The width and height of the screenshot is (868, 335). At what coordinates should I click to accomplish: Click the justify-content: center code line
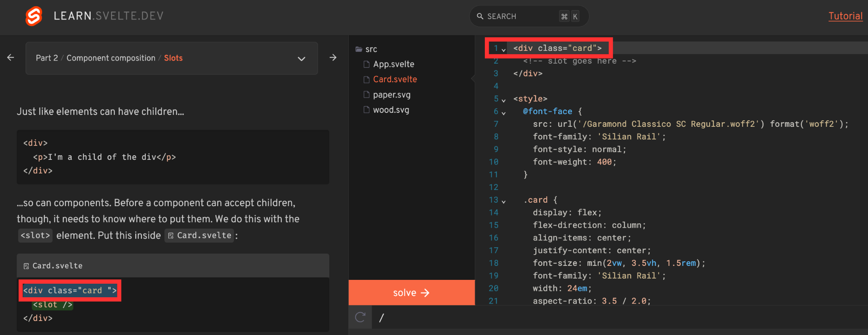tap(592, 251)
